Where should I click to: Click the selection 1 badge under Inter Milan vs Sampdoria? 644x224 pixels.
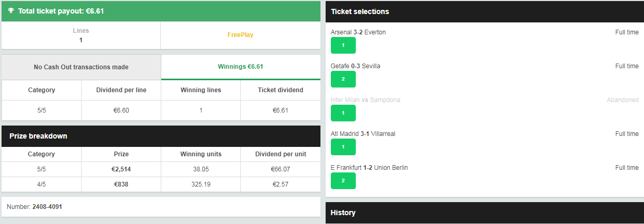[x=343, y=113]
